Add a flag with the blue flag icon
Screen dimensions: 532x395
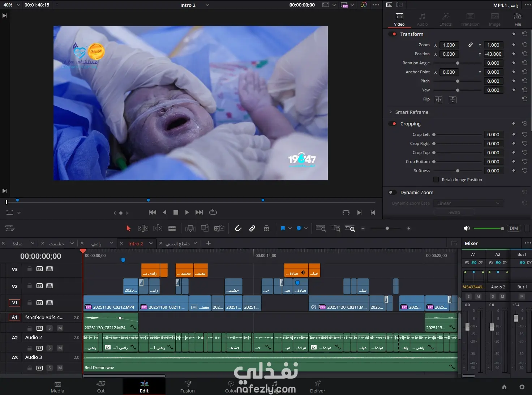283,228
